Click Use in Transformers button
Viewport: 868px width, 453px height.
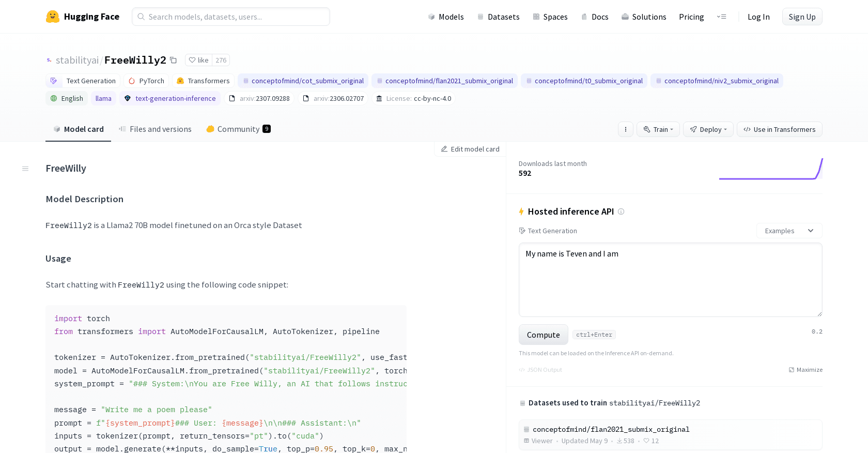click(x=780, y=129)
